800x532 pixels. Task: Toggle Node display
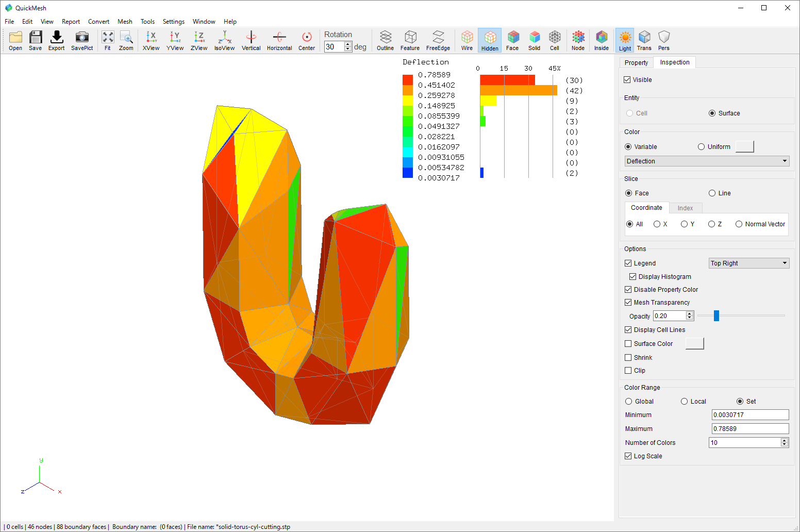click(x=578, y=40)
